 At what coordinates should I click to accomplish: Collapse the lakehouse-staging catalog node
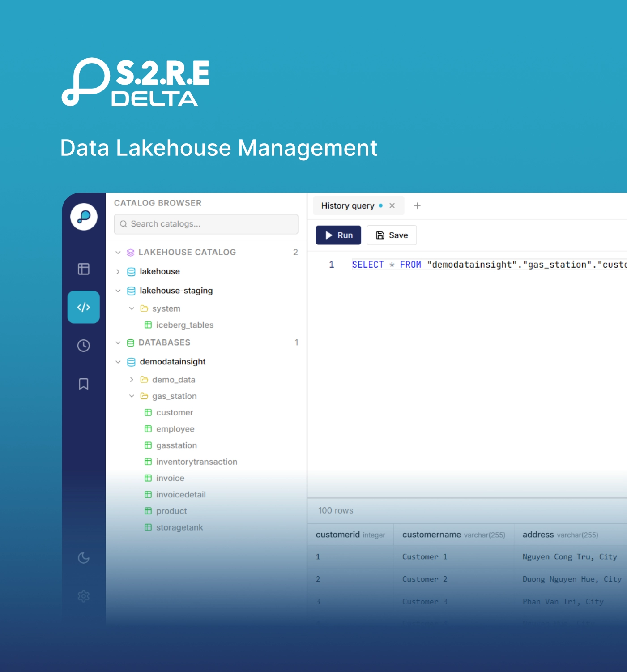click(118, 291)
